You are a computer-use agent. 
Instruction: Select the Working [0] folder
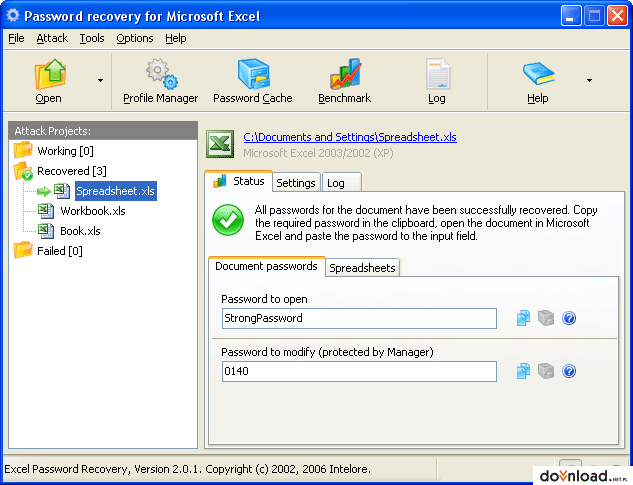(65, 151)
